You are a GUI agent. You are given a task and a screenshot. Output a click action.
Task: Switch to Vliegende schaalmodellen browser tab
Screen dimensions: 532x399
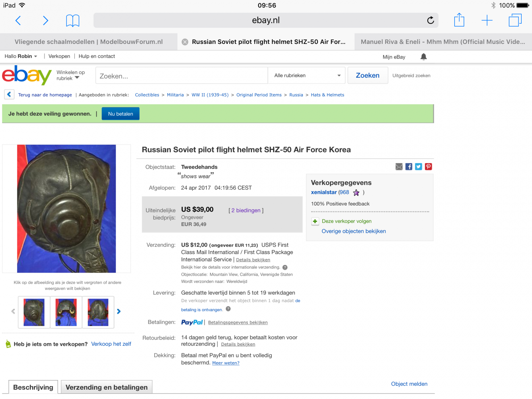click(88, 42)
